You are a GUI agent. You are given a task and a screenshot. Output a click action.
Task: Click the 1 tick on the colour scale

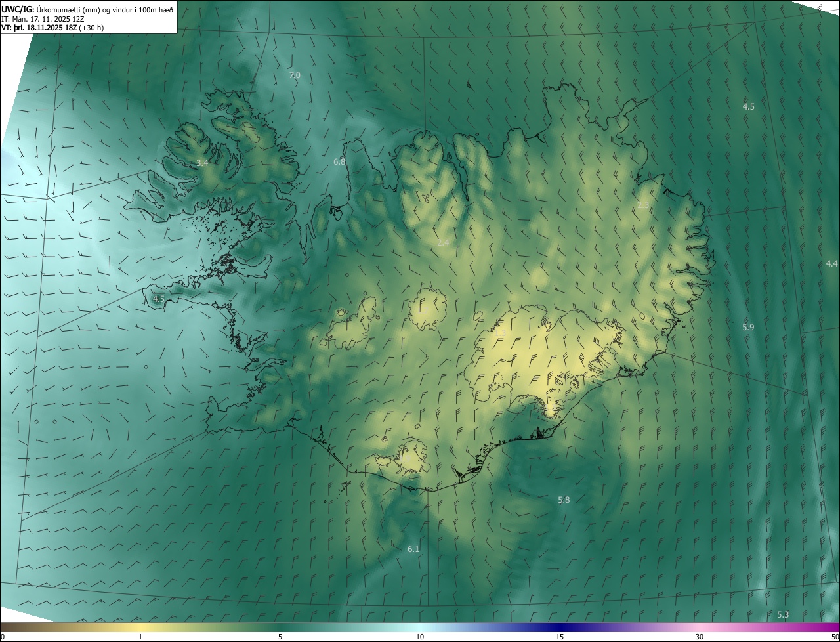click(140, 637)
